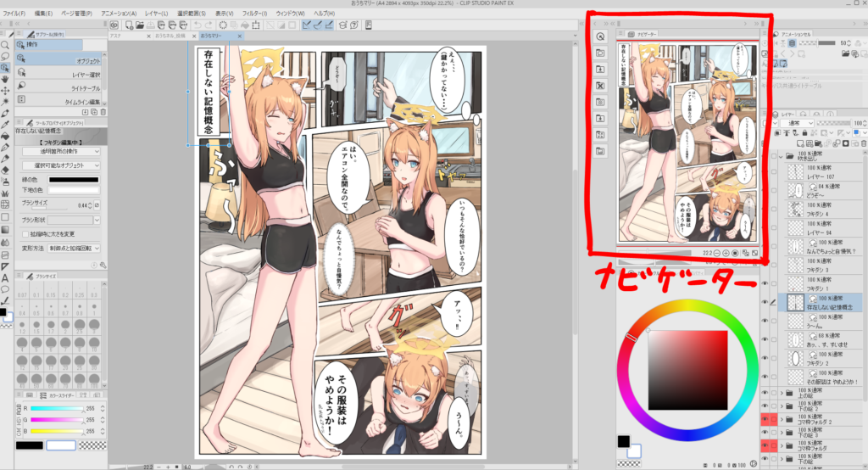Expand the コマ枠フォルダ layer folder

tap(781, 446)
